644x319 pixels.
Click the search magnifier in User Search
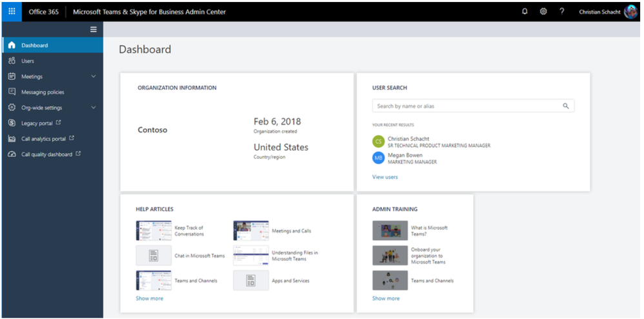click(566, 106)
